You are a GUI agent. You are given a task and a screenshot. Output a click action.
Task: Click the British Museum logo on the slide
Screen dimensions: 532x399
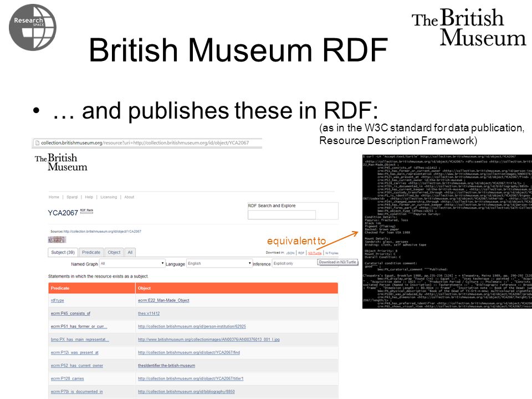tap(469, 27)
